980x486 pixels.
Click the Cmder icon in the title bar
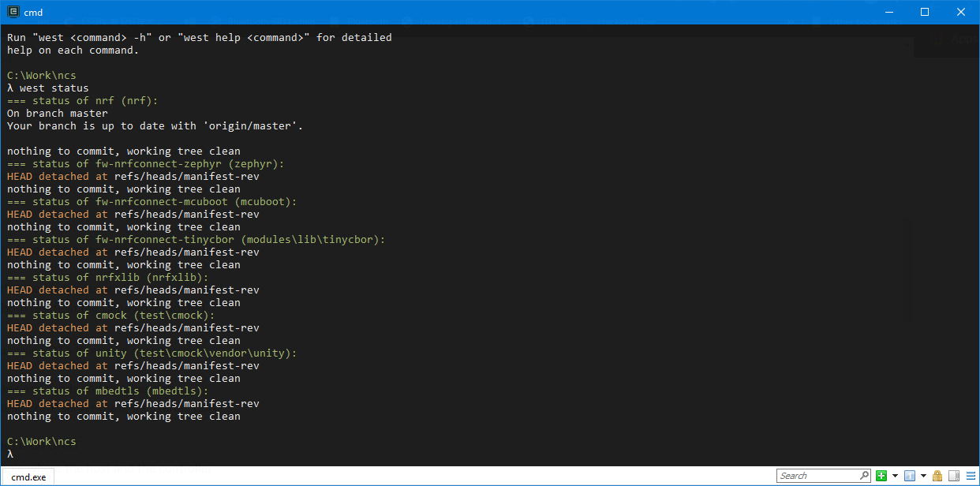coord(13,12)
